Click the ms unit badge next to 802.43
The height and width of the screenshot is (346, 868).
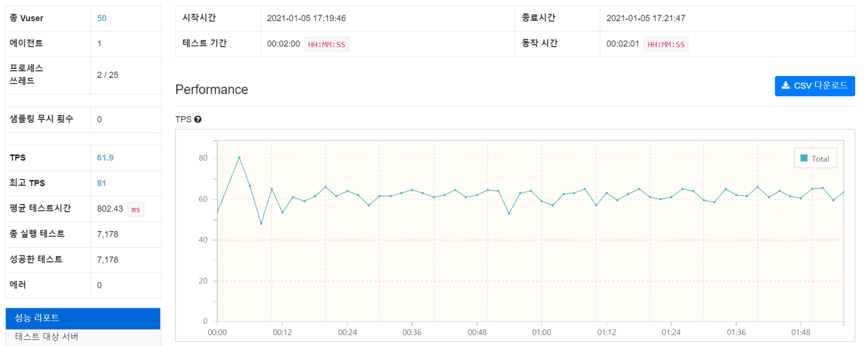[x=135, y=209]
